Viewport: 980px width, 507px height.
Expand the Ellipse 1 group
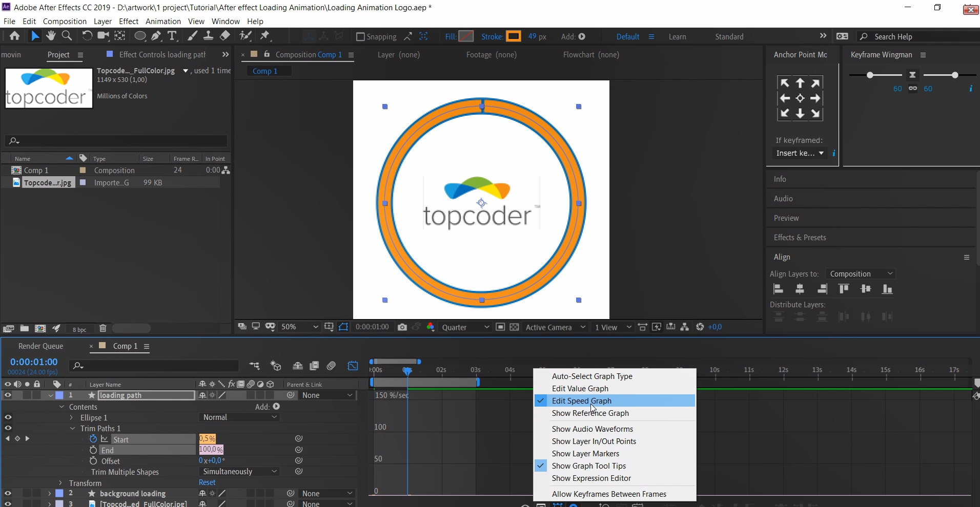pos(72,418)
